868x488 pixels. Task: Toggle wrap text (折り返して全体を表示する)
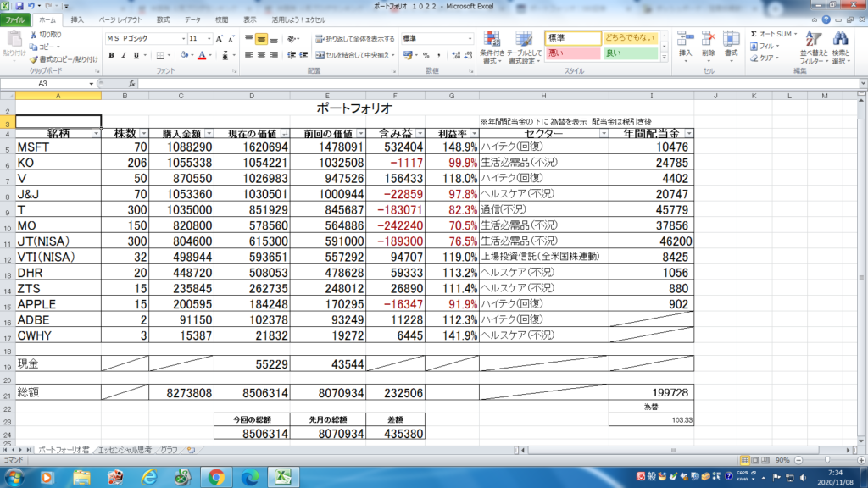(x=355, y=39)
